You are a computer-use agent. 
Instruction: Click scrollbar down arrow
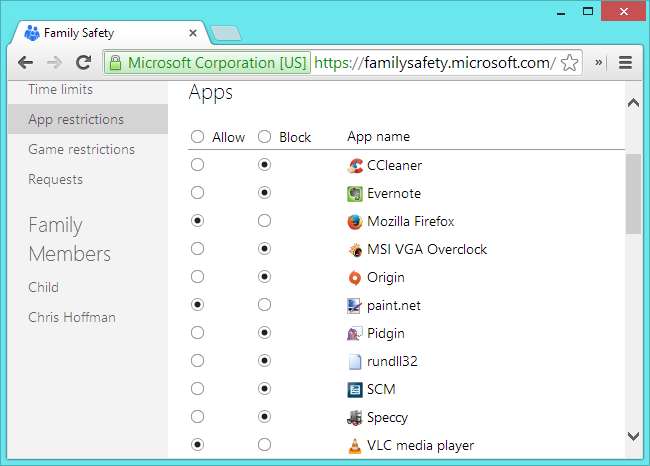pyautogui.click(x=633, y=436)
